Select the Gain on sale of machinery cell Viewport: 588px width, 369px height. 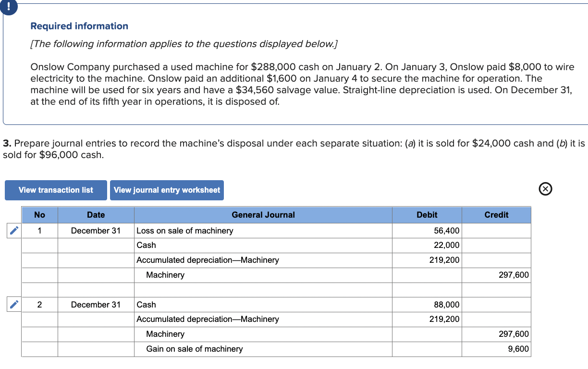194,349
